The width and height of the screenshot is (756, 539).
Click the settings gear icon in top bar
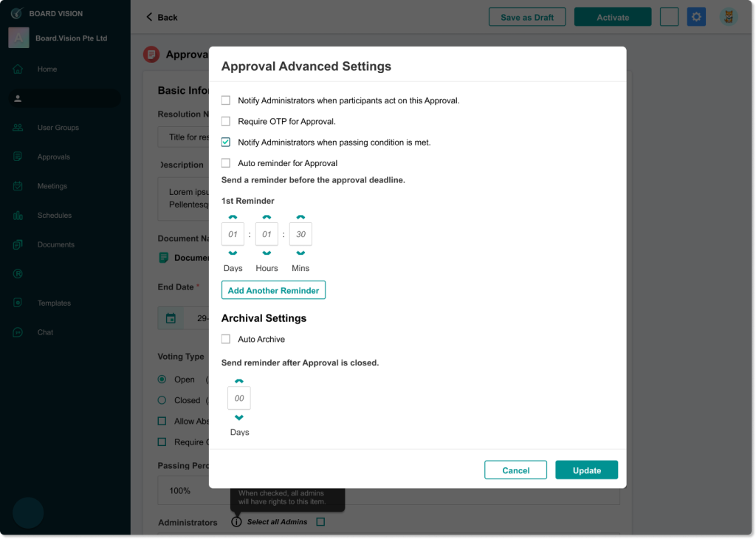coord(696,17)
